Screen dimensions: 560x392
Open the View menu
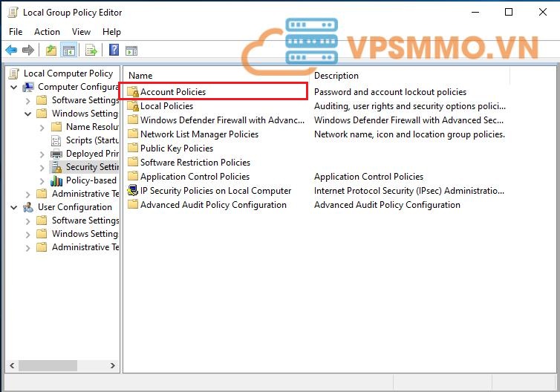coord(81,32)
